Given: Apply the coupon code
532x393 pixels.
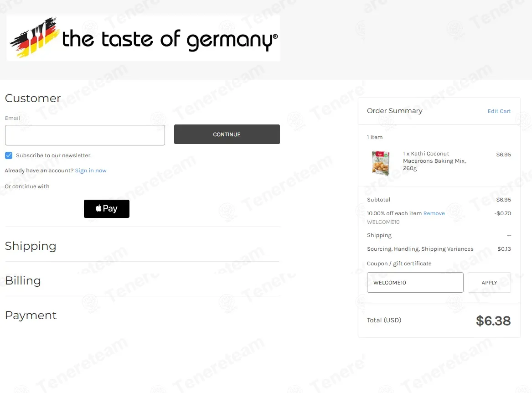Looking at the screenshot, I should [x=489, y=283].
